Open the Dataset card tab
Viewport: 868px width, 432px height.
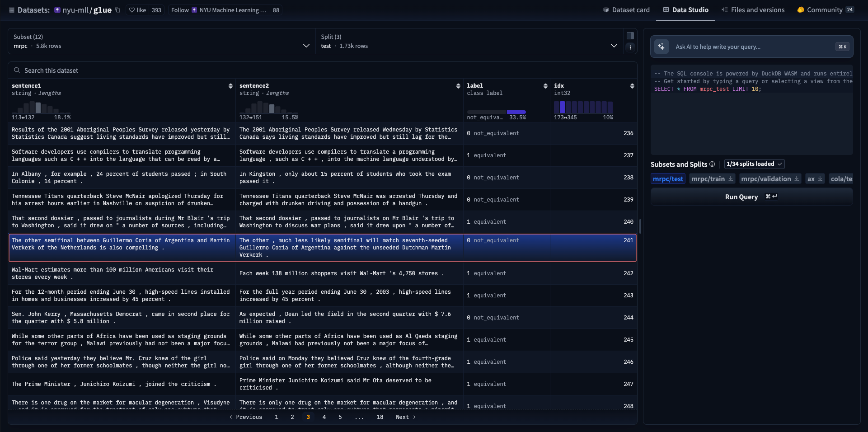(x=626, y=10)
